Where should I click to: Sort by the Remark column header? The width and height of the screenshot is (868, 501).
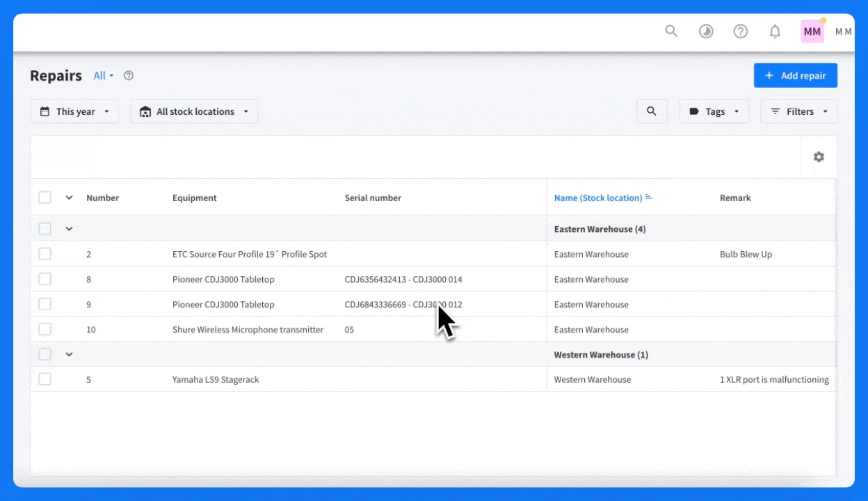coord(735,198)
